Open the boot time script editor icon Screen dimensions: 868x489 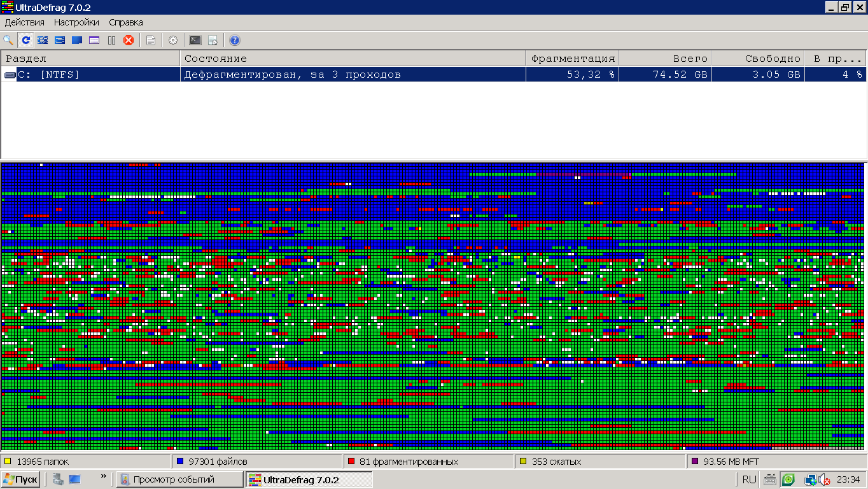[x=213, y=40]
